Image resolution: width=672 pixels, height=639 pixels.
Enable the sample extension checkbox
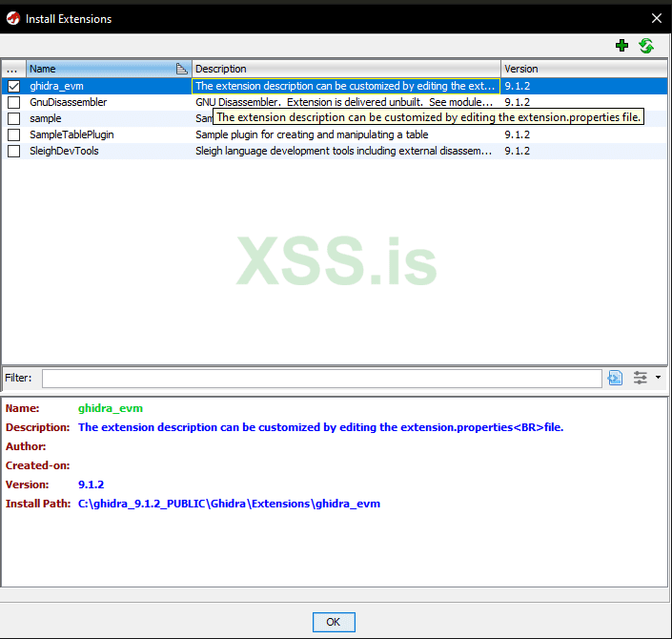[x=13, y=119]
